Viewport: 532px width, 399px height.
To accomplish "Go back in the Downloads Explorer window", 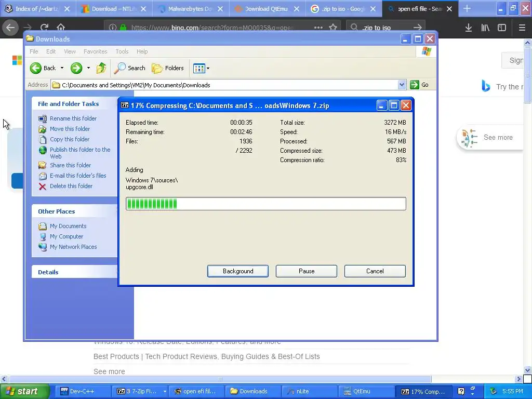I will [43, 68].
